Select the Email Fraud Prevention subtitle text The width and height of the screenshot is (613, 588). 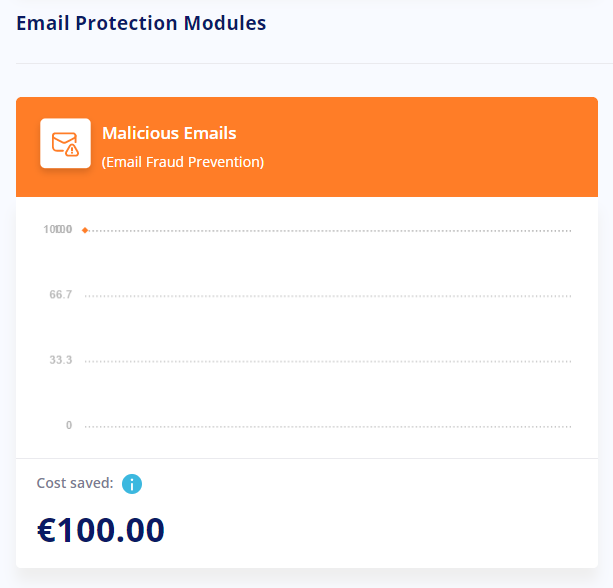tap(183, 162)
